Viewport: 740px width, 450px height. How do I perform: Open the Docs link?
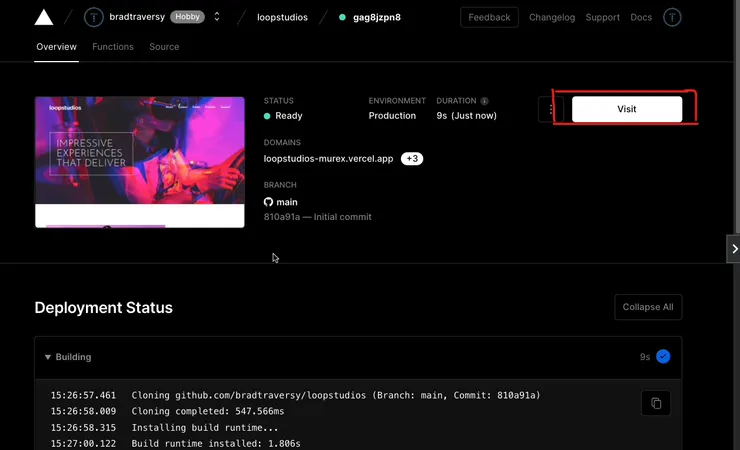[x=641, y=17]
